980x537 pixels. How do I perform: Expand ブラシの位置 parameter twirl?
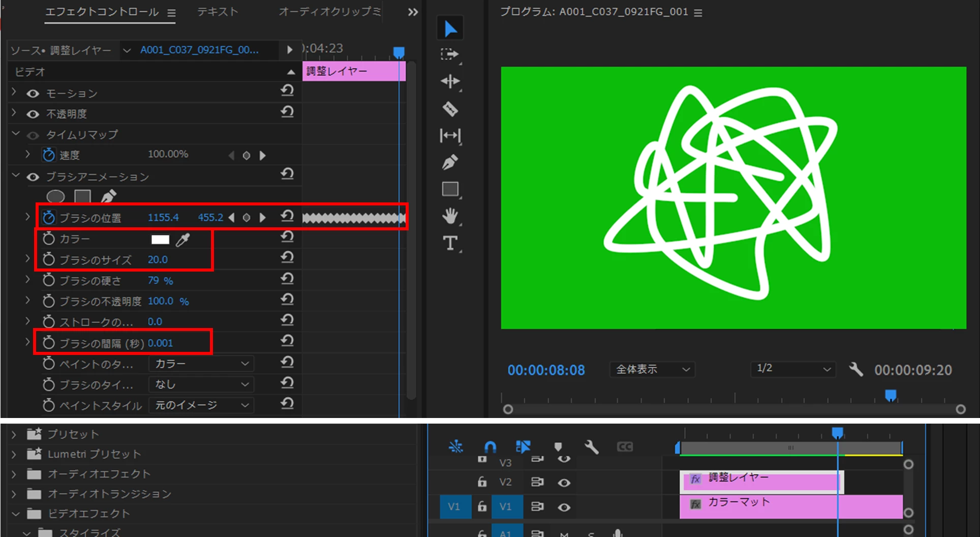tap(28, 217)
